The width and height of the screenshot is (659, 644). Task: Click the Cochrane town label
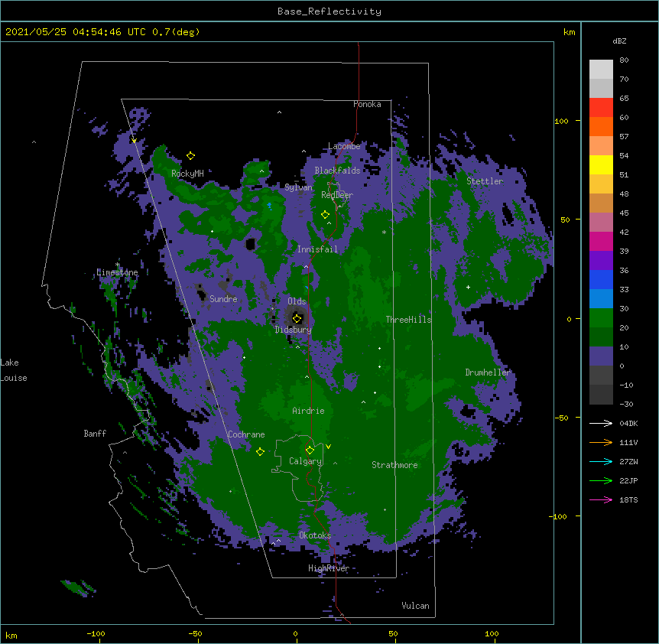coord(246,434)
